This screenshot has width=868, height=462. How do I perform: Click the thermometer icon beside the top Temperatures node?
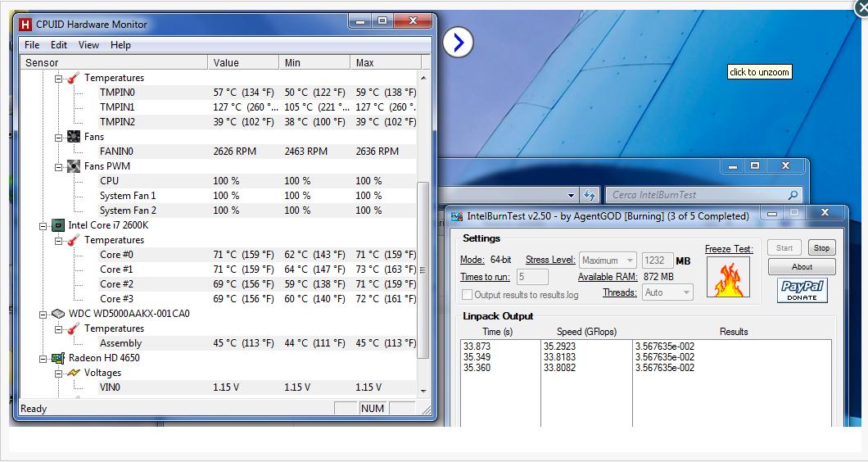[x=74, y=78]
